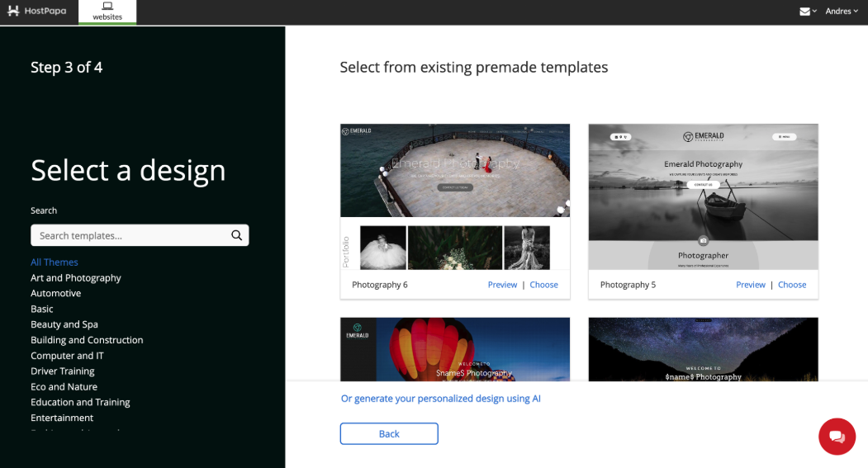Preview the Photography 6 template
The image size is (868, 468).
[x=502, y=284]
